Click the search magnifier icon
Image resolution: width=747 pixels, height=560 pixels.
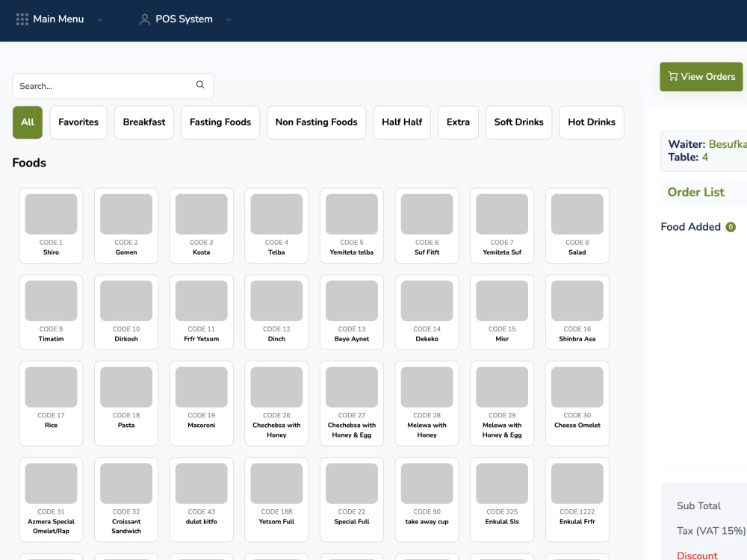coord(200,85)
